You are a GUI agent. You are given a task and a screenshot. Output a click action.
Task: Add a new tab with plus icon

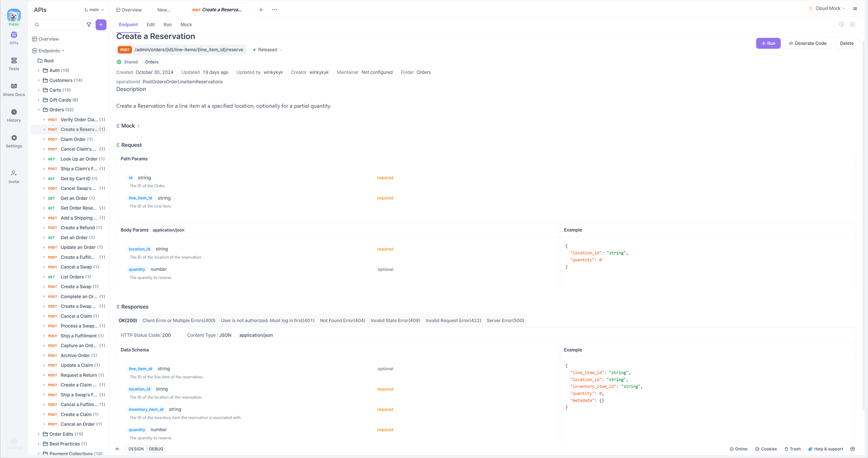tap(261, 10)
